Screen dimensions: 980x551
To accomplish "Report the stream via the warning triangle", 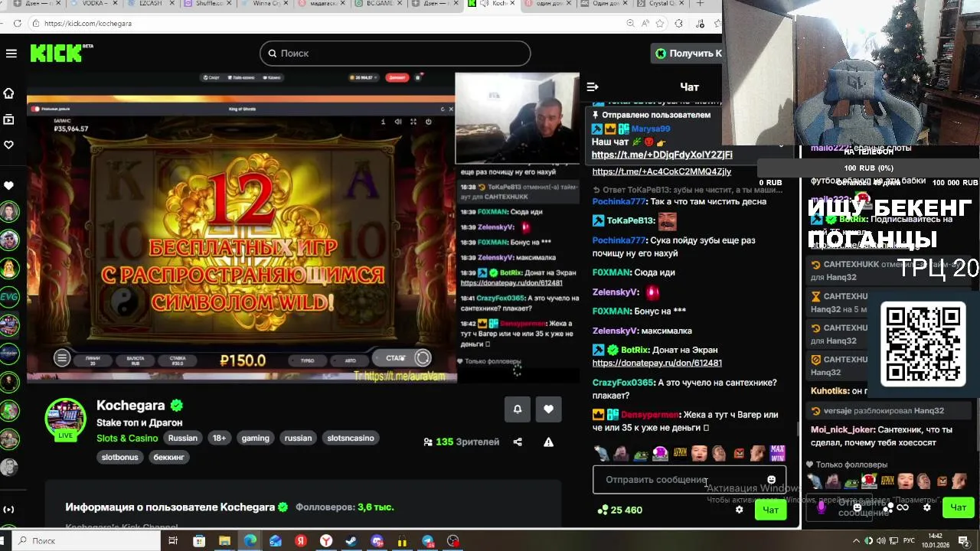I will pyautogui.click(x=548, y=442).
